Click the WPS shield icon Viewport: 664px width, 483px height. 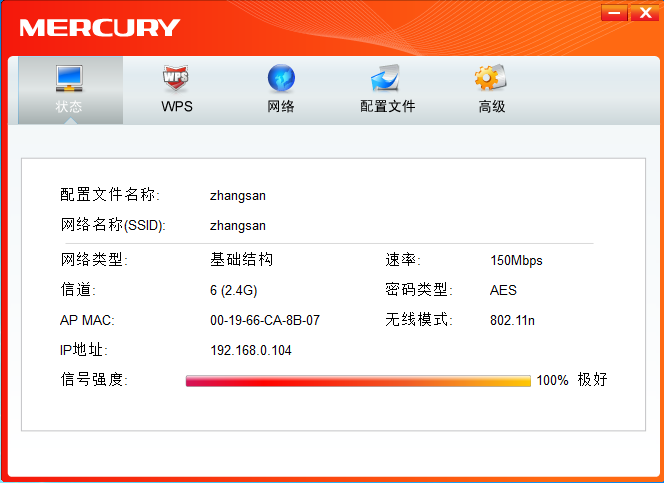176,78
